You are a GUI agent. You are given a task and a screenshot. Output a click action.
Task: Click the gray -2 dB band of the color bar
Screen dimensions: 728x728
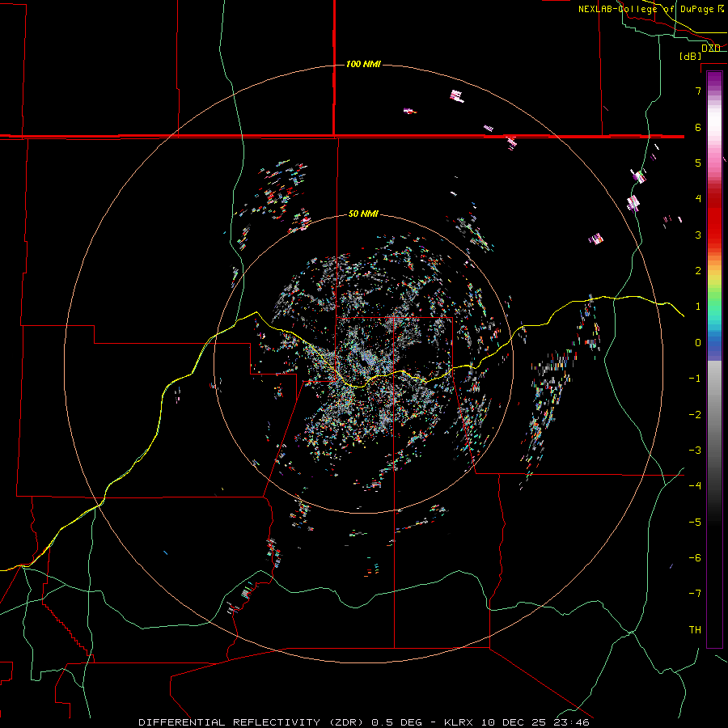click(x=714, y=415)
